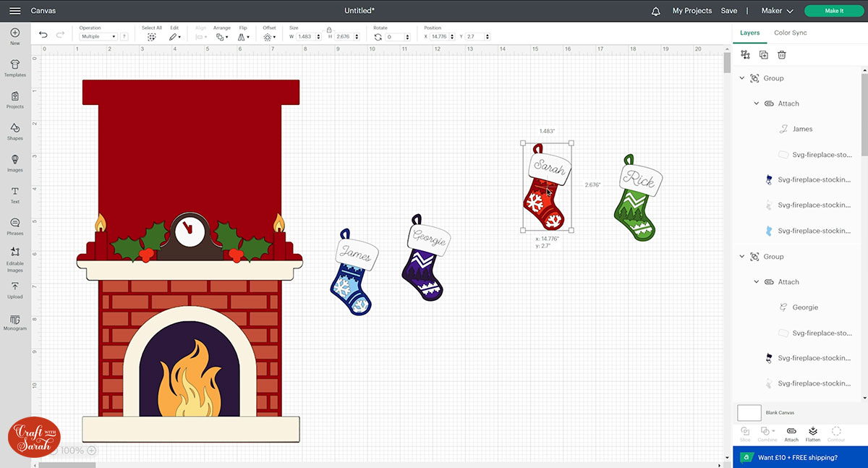
Task: Open the Text tool in left sidebar
Action: pos(14,194)
